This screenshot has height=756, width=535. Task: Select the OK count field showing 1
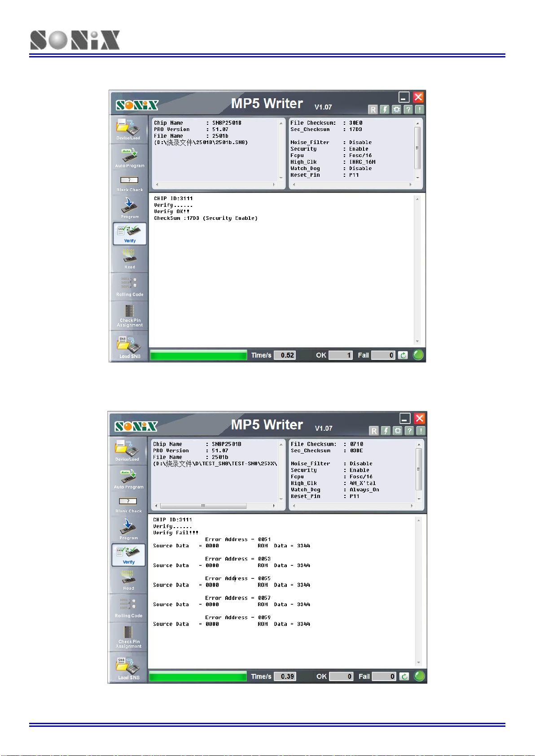341,355
